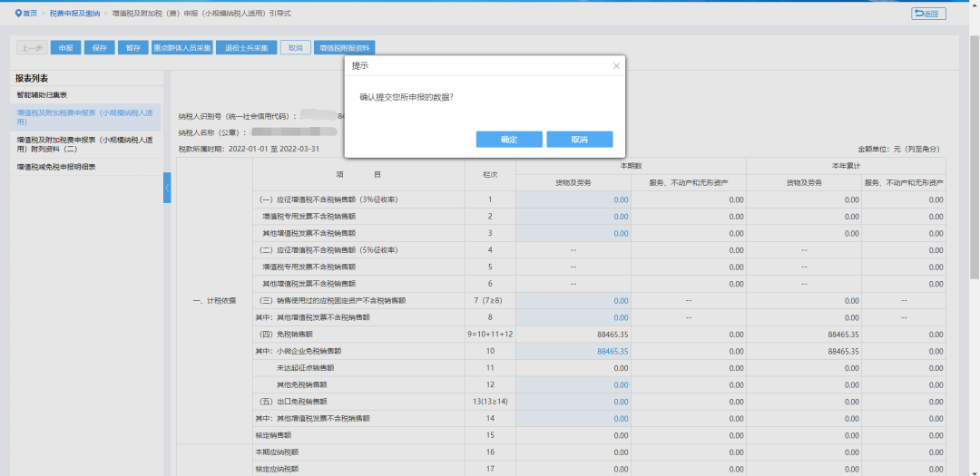
Task: Select 智能辅助归集表 in the report list
Action: [x=85, y=95]
